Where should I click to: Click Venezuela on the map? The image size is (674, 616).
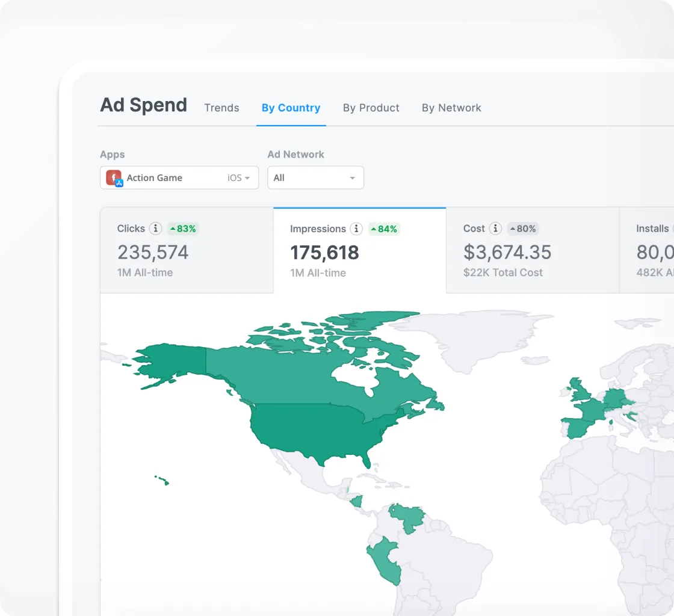[x=407, y=517]
